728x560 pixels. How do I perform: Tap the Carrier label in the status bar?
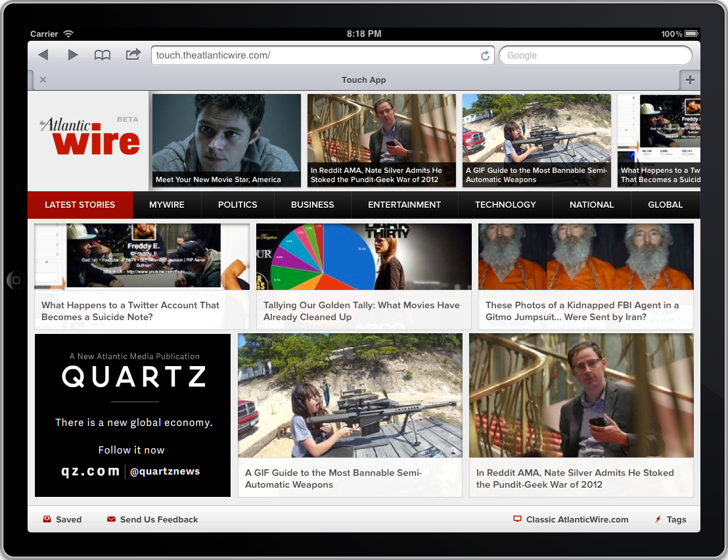coord(44,34)
